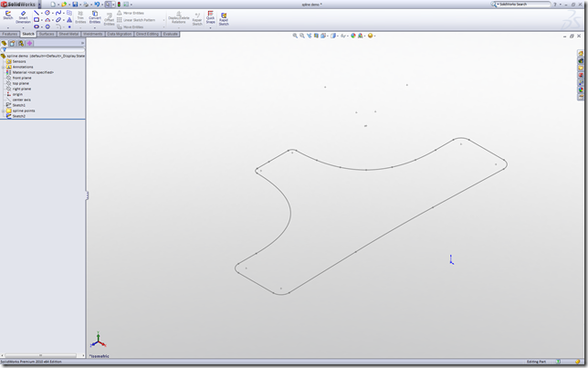This screenshot has width=588, height=368.
Task: Click Trim Entities tool
Action: click(x=80, y=17)
